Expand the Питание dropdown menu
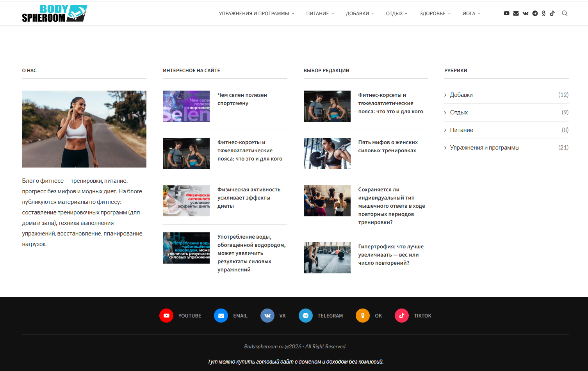 pos(320,13)
